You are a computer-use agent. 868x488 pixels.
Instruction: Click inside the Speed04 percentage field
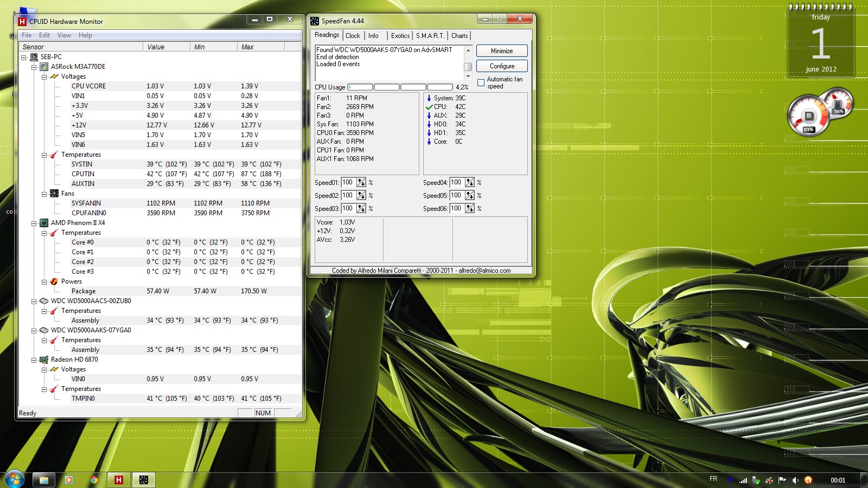coord(456,183)
